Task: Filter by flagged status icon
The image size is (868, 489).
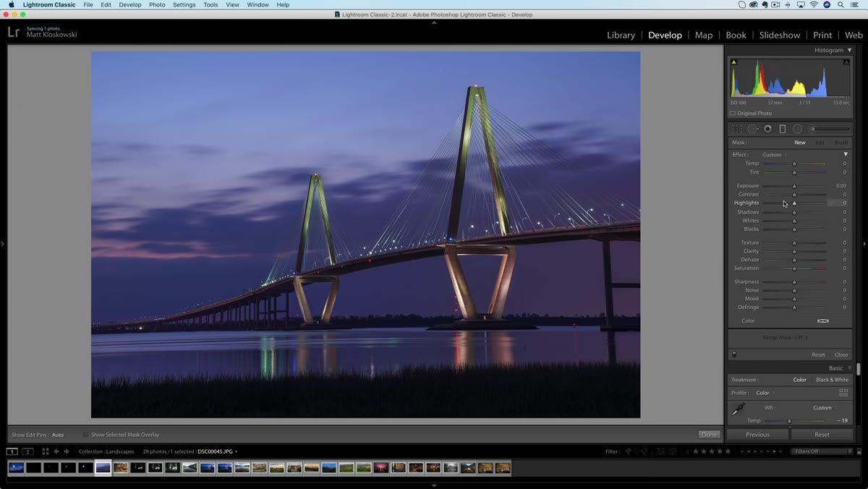Action: [628, 451]
